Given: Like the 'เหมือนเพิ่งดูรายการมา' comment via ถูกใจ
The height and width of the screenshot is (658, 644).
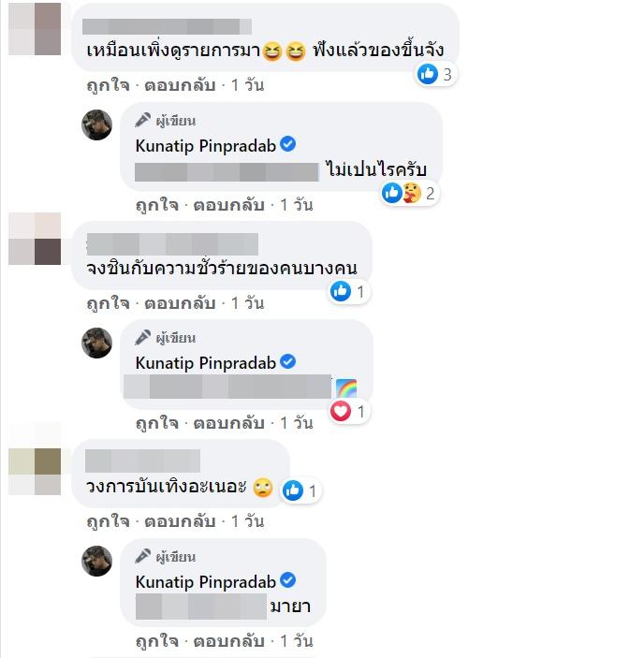Looking at the screenshot, I should 108,85.
